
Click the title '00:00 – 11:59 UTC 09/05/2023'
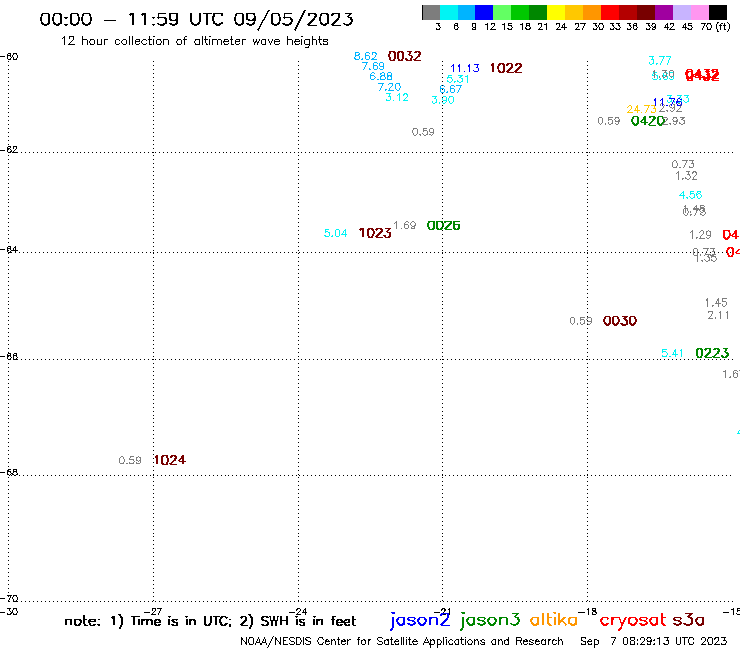point(196,19)
